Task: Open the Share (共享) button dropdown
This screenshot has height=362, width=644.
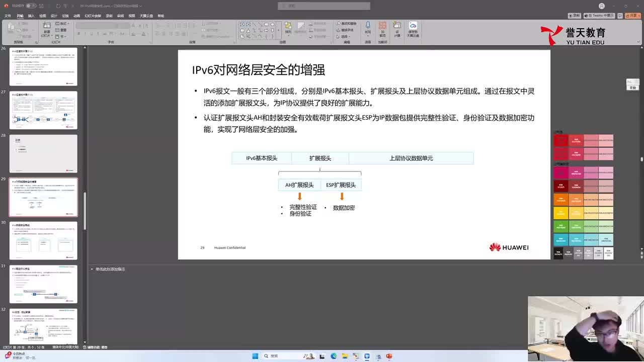Action: [x=633, y=16]
